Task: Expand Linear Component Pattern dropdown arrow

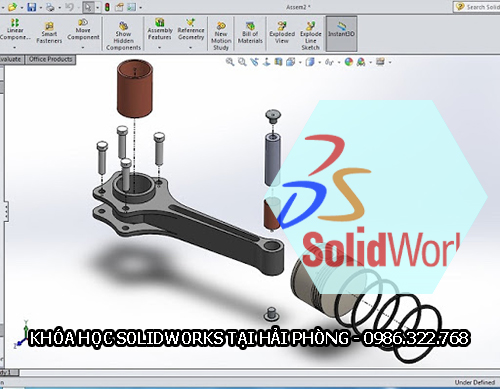Action: (x=14, y=48)
